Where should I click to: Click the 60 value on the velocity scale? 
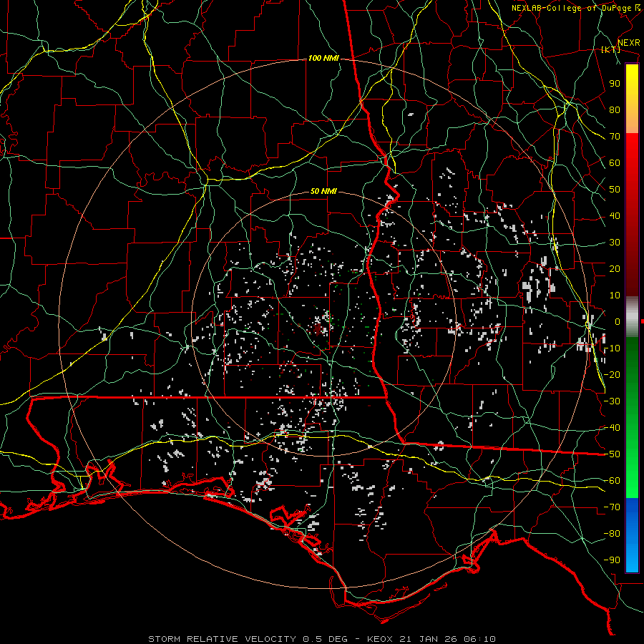pos(615,163)
